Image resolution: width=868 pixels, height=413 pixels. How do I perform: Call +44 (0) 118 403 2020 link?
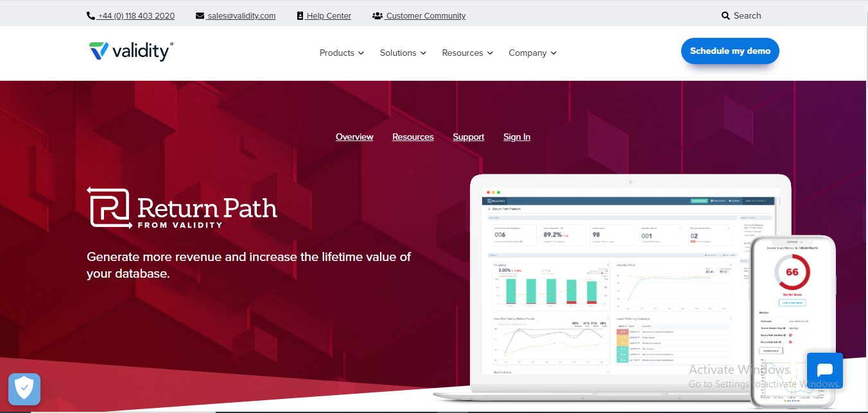tap(136, 15)
